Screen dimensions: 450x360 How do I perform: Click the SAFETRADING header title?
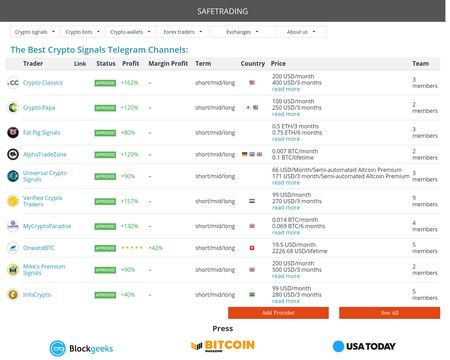click(x=223, y=11)
